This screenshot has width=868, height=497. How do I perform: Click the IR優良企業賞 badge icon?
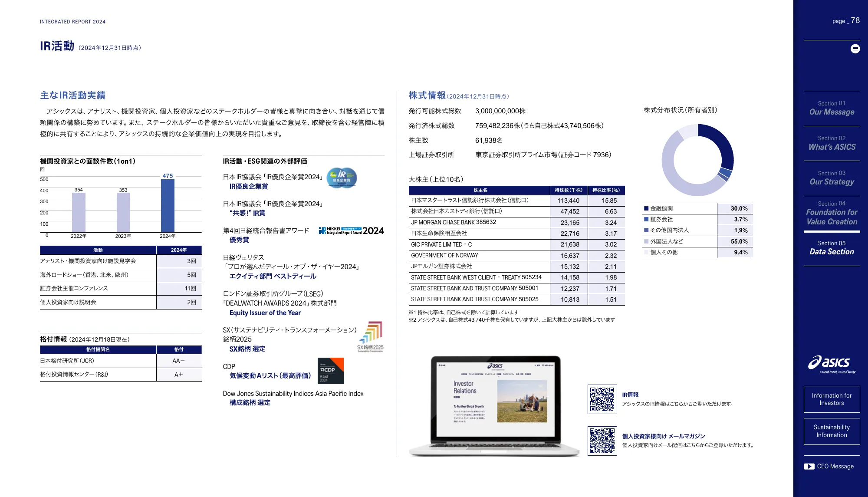[x=342, y=178]
